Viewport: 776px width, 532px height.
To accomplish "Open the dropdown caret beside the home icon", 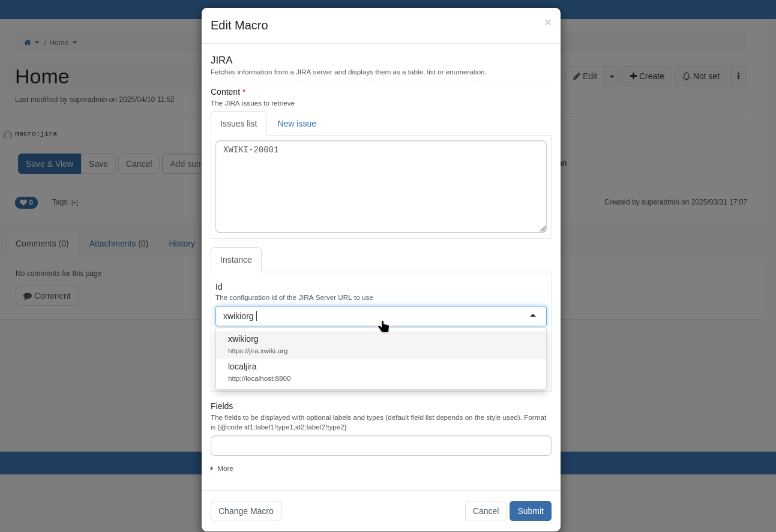I will [x=37, y=43].
